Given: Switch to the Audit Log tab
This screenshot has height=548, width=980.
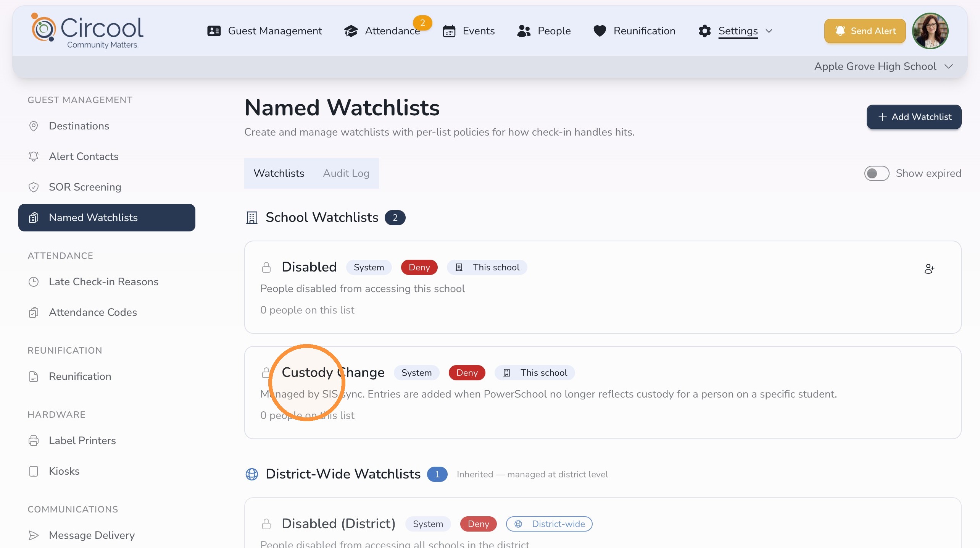Looking at the screenshot, I should [346, 173].
